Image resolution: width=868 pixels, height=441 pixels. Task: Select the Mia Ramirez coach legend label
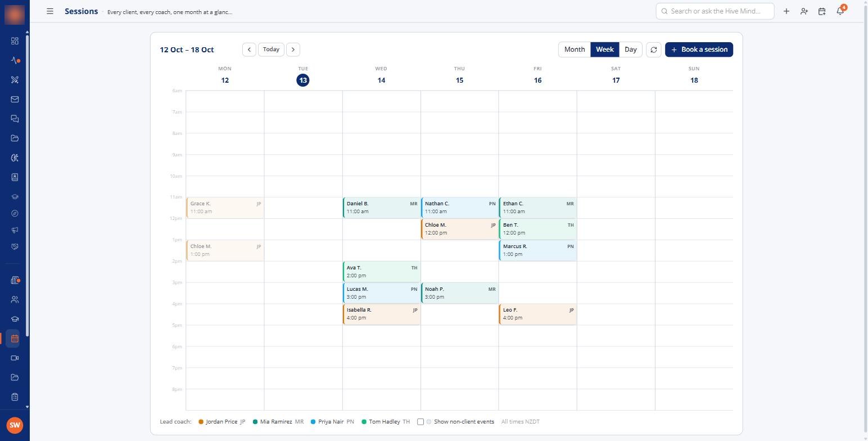(x=276, y=422)
